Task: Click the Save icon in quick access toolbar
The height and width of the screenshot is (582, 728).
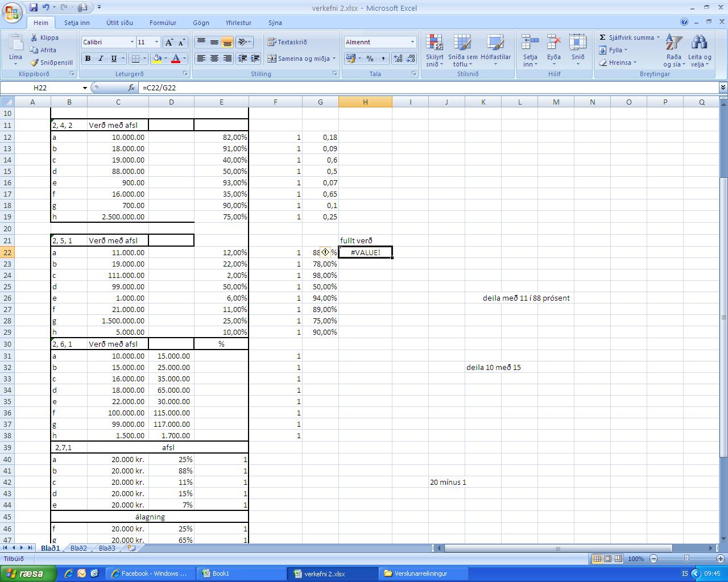Action: coord(34,7)
